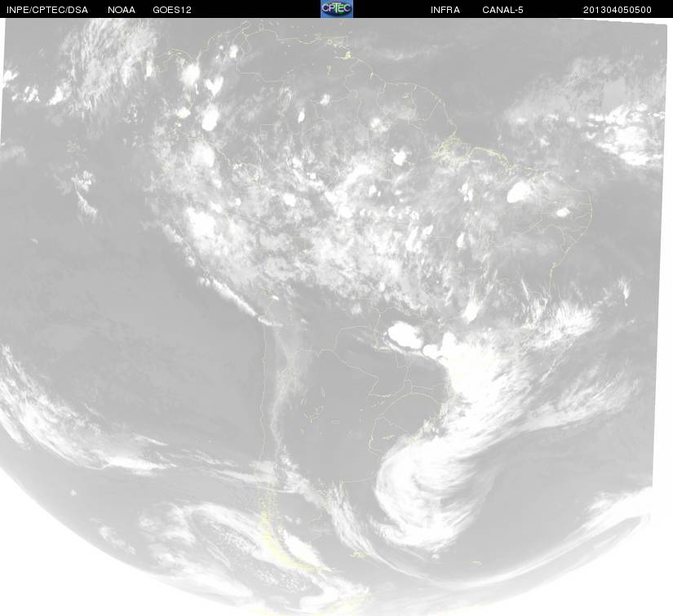The height and width of the screenshot is (616, 673).
Task: Select the INPE/CPTEC/DSA header text
Action: click(x=47, y=10)
